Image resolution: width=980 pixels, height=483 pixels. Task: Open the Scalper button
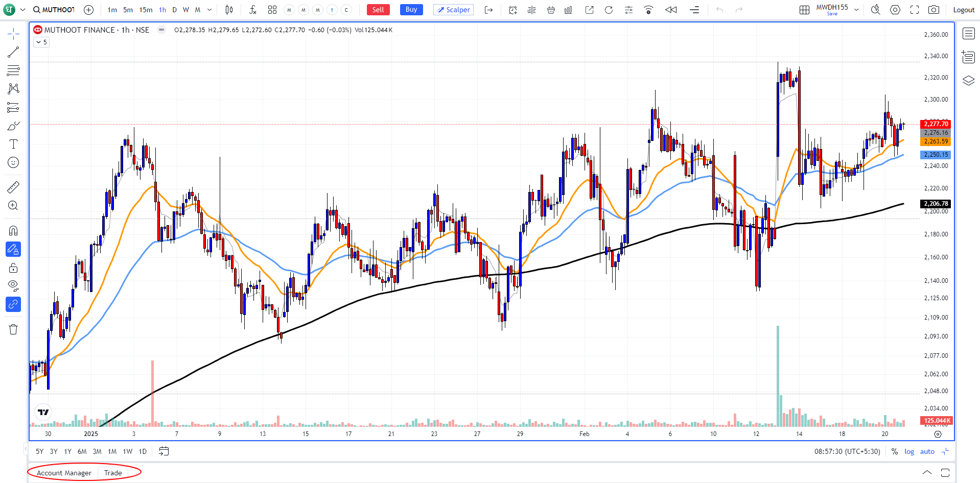[453, 10]
